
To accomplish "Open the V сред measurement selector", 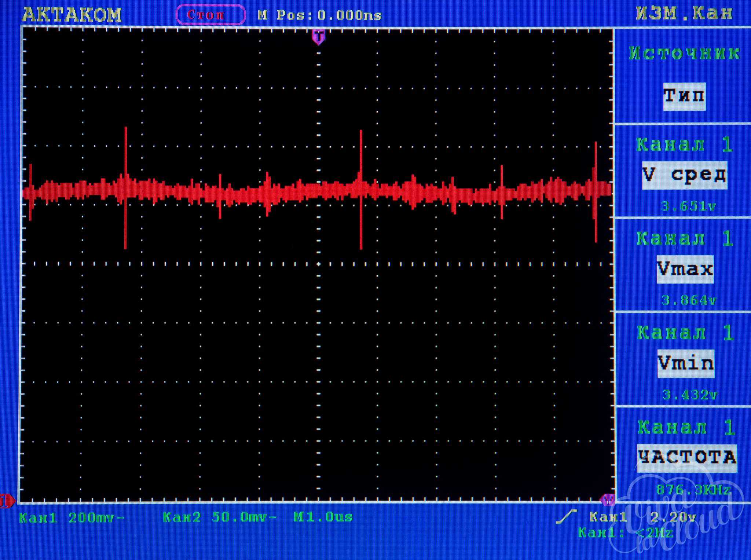I will (684, 175).
